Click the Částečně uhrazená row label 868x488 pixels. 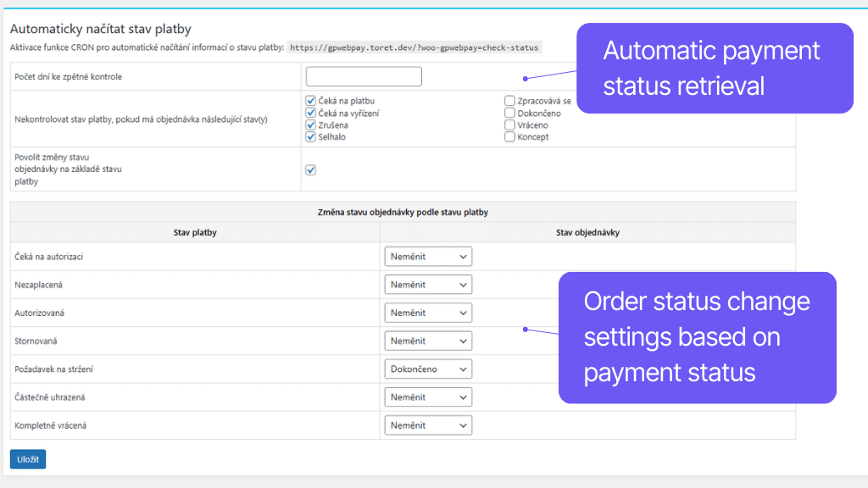[50, 397]
